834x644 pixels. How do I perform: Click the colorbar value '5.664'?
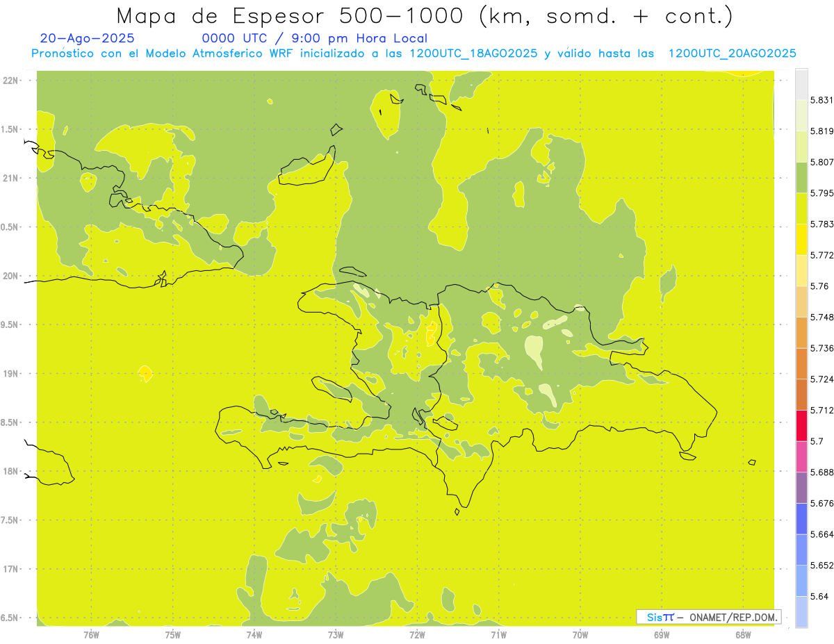point(821,534)
